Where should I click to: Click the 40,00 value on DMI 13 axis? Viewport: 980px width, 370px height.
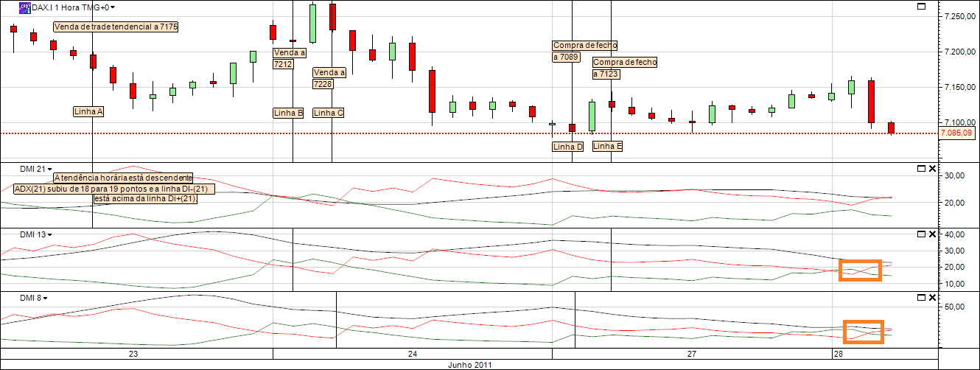coord(955,234)
